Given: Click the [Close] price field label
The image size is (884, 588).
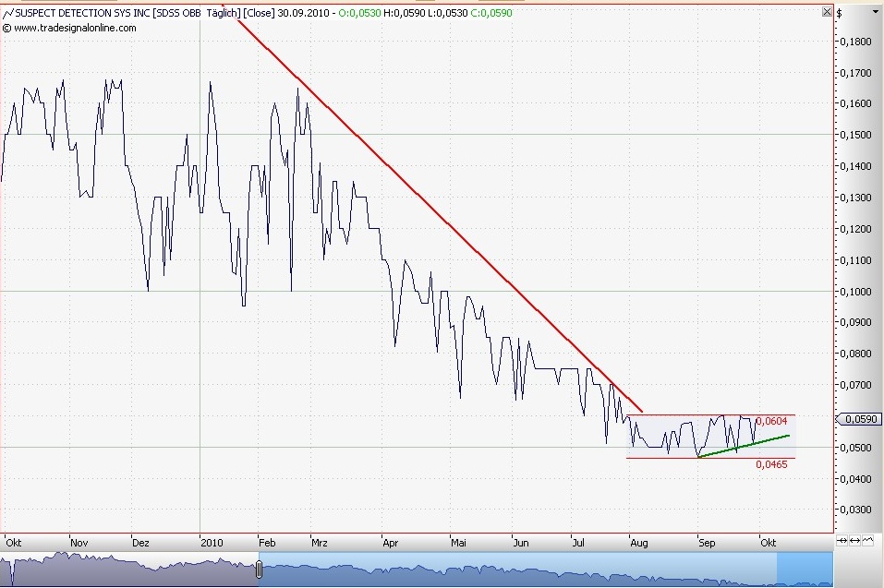Looking at the screenshot, I should coord(259,14).
